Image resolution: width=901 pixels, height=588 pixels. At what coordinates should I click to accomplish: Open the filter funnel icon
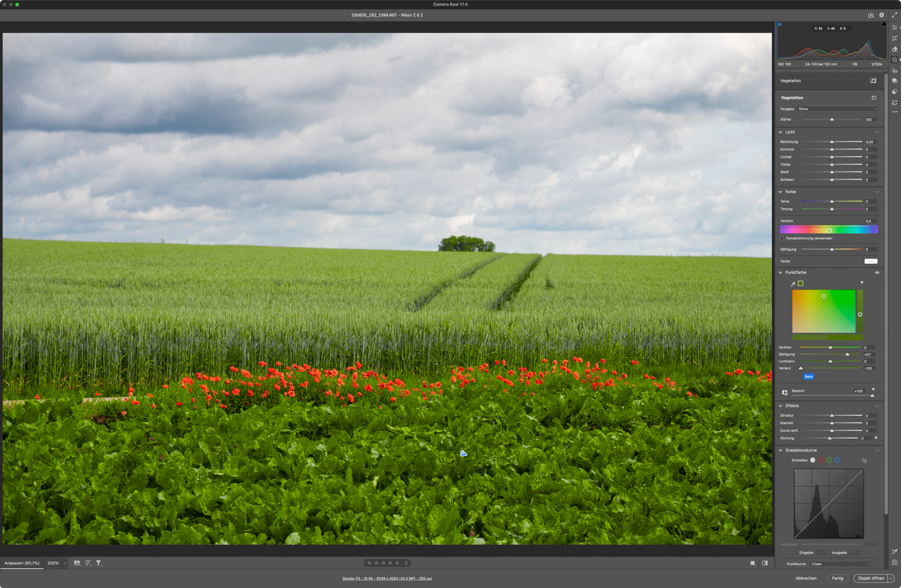(x=99, y=563)
